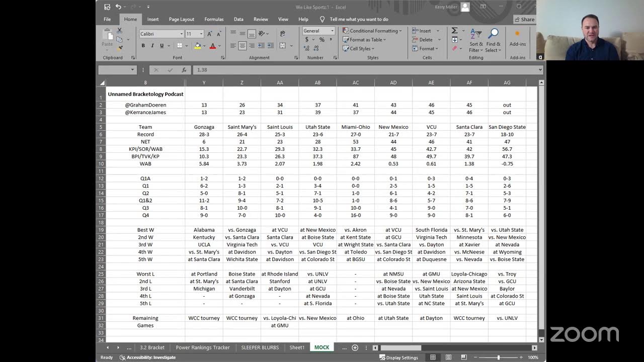Decrease the indent

[262, 46]
